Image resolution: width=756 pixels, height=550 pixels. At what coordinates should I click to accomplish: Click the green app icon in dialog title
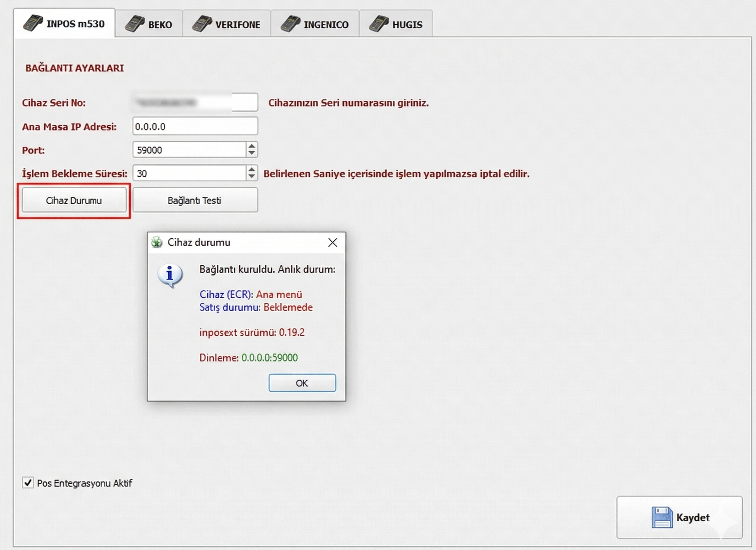click(x=157, y=242)
